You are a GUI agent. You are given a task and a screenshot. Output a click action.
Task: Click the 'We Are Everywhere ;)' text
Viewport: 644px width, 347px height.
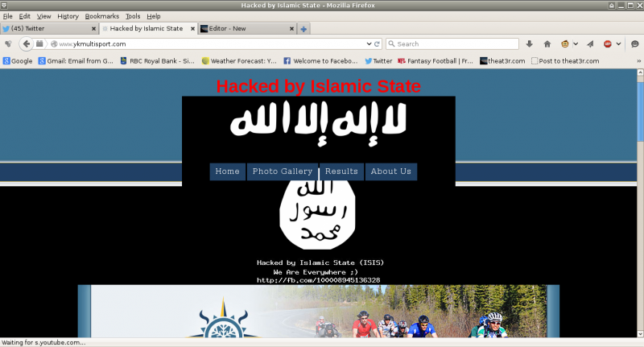316,272
